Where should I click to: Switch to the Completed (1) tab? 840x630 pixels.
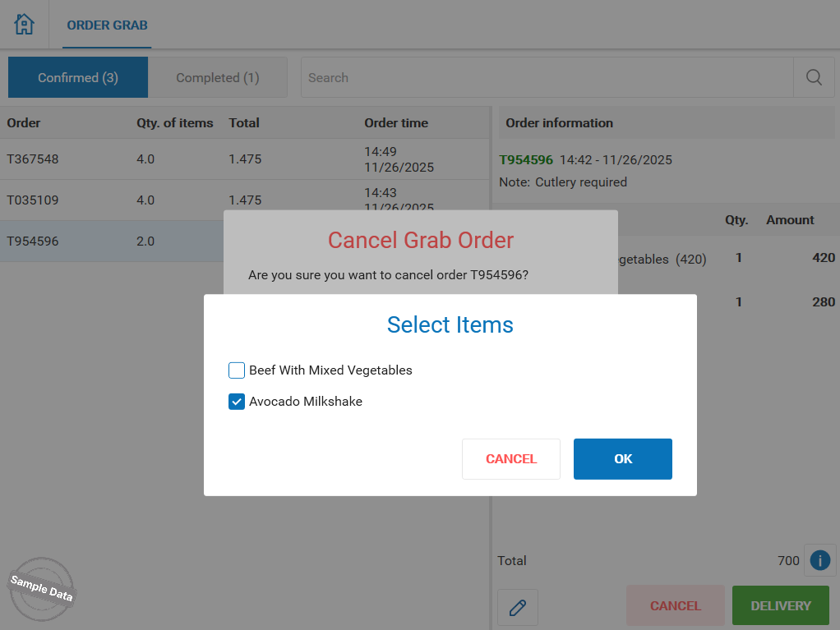(x=217, y=77)
